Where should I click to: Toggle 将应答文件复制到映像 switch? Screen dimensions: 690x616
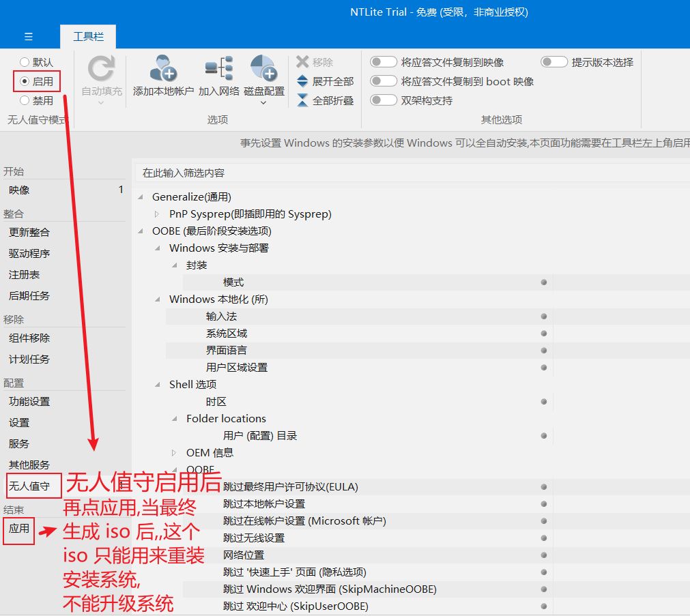point(384,62)
